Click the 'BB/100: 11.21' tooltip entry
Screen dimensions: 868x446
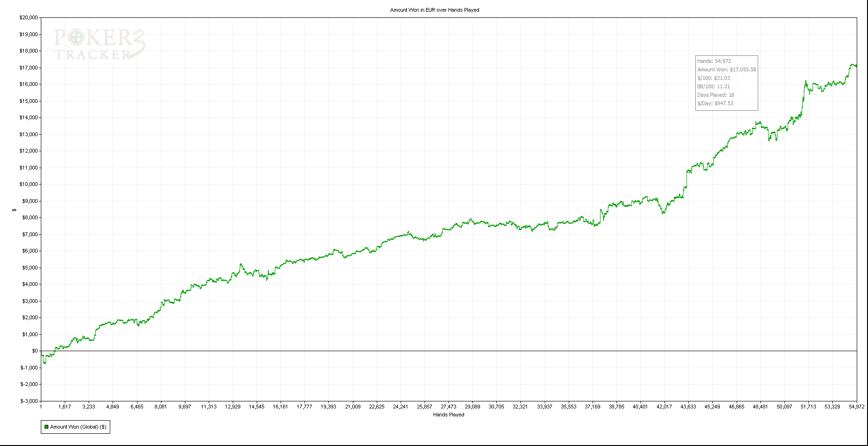click(x=714, y=86)
